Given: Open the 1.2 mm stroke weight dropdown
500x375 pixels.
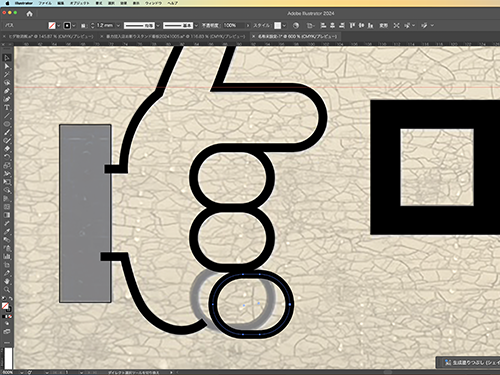Looking at the screenshot, I should pos(118,25).
